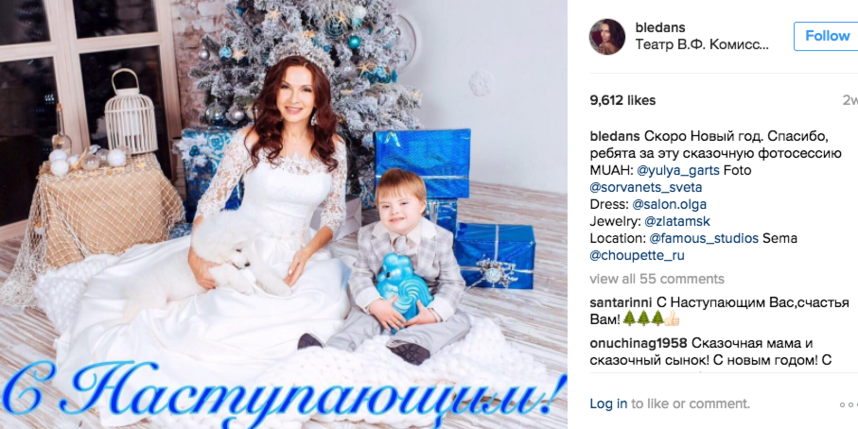Screen dimensions: 858x429
Task: Open commenter santarinni's profile
Action: (619, 302)
